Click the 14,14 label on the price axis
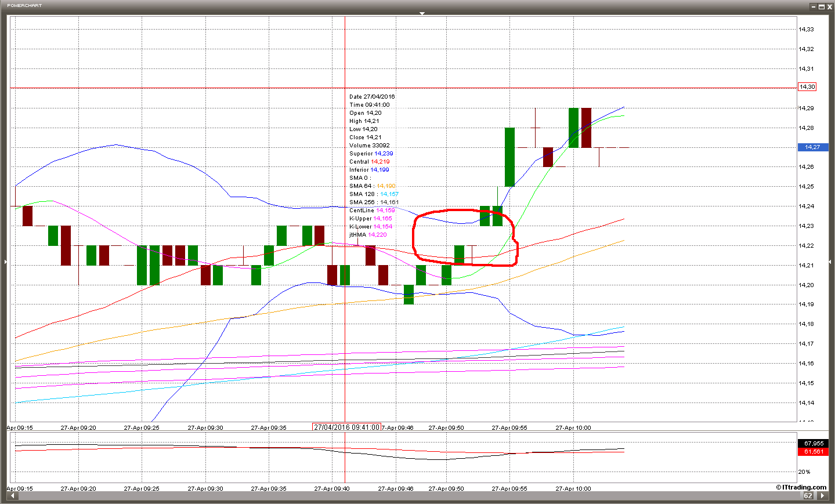The width and height of the screenshot is (835, 504). point(806,403)
